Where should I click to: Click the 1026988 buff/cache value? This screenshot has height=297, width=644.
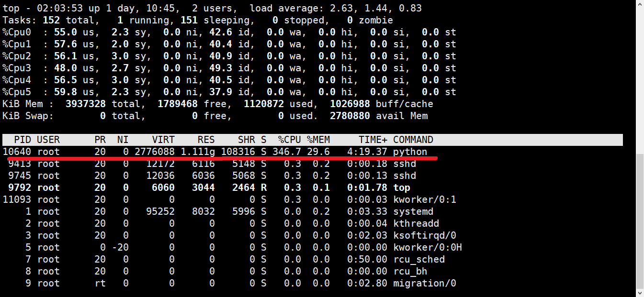pyautogui.click(x=350, y=104)
